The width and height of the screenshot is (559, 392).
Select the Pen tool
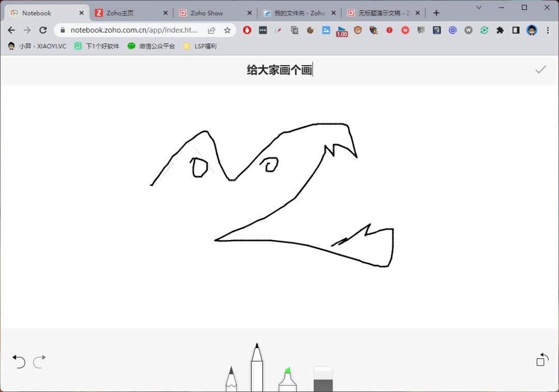(257, 367)
